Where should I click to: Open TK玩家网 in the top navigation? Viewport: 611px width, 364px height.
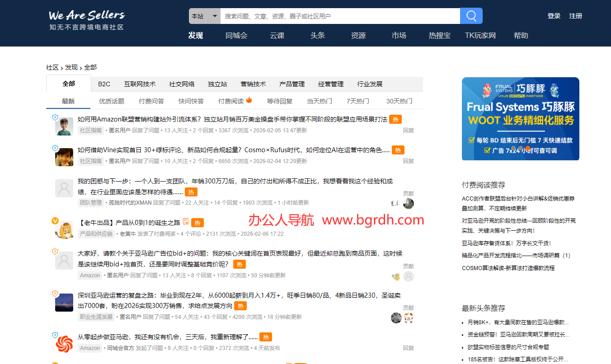click(x=480, y=35)
